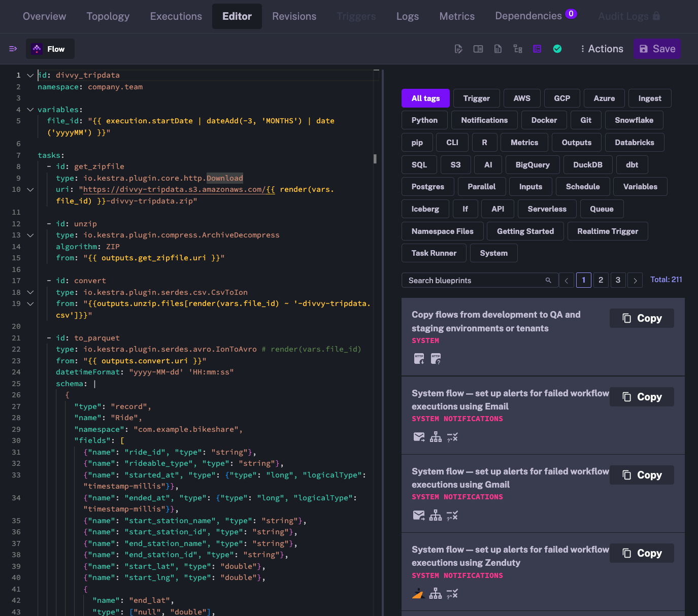698x616 pixels.
Task: Switch to the Executions tab
Action: click(x=176, y=16)
